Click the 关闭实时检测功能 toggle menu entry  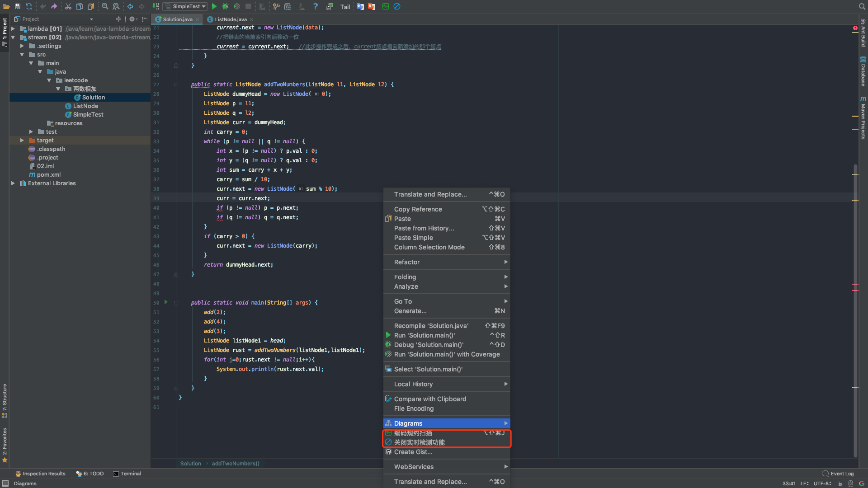tap(419, 442)
